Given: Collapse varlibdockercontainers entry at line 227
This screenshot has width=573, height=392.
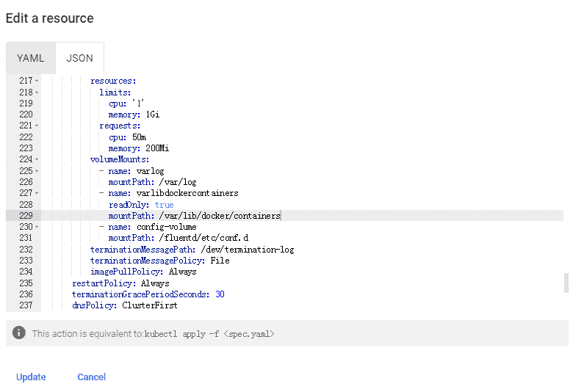Looking at the screenshot, I should [37, 193].
